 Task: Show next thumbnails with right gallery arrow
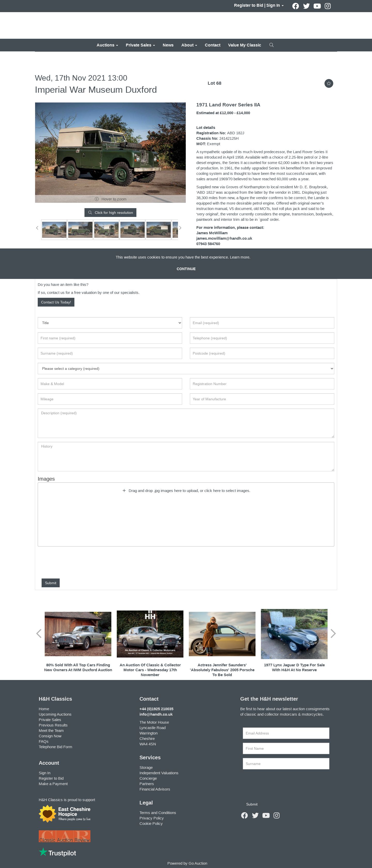180,228
